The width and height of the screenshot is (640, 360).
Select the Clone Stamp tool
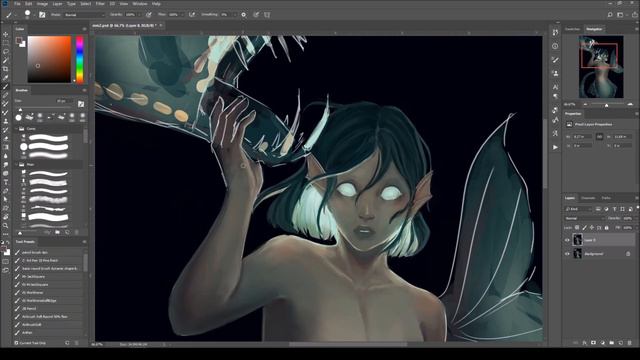(6, 121)
